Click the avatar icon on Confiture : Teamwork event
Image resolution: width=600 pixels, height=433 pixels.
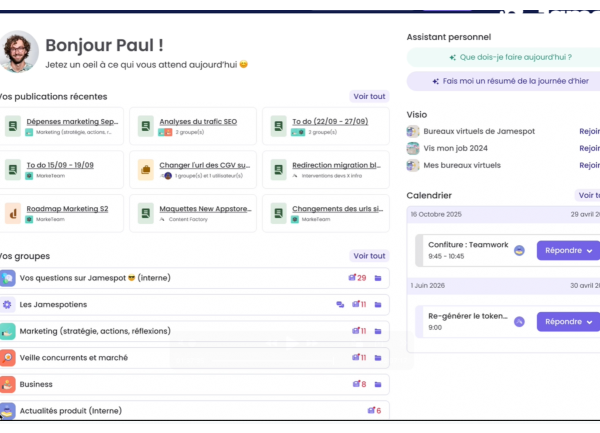[519, 250]
